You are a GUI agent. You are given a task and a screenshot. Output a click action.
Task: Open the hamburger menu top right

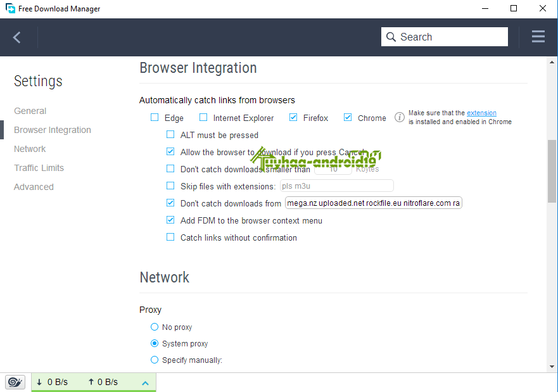(x=538, y=36)
